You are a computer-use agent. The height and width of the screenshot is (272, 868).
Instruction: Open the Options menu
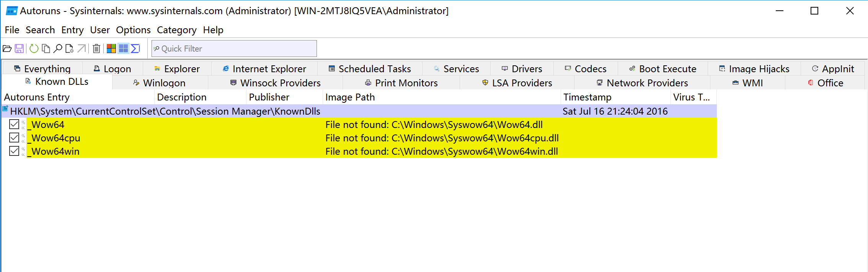(133, 30)
